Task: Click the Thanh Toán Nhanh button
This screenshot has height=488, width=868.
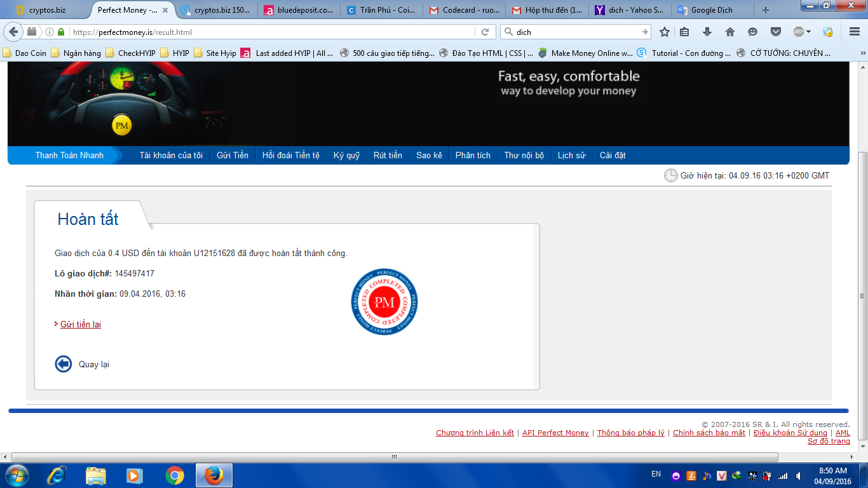Action: [x=69, y=155]
